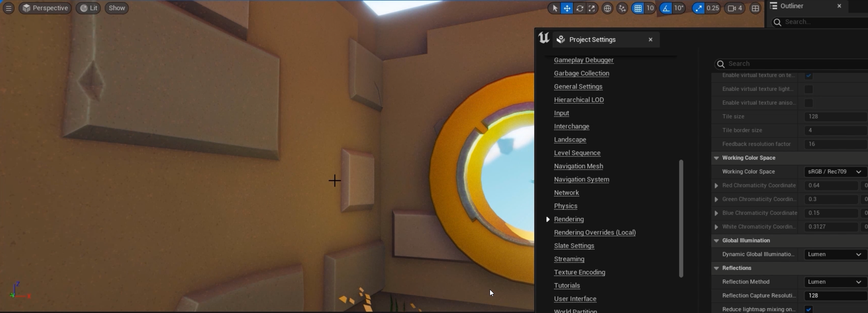The width and height of the screenshot is (868, 313).
Task: Open Garbage Collection settings
Action: point(581,73)
